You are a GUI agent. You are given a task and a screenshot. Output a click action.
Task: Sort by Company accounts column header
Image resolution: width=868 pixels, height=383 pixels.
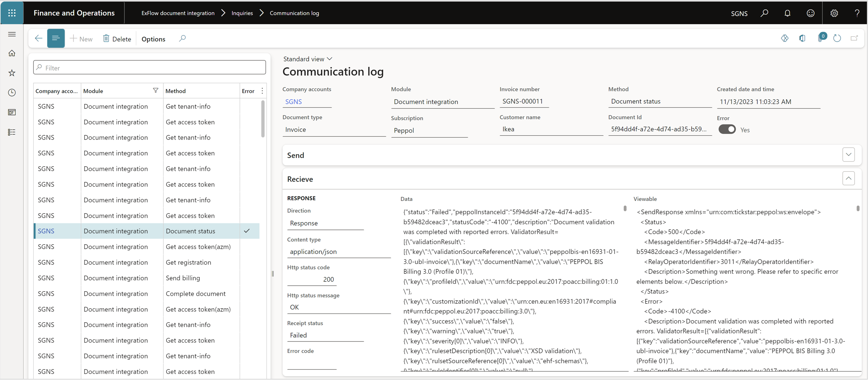[x=57, y=91]
